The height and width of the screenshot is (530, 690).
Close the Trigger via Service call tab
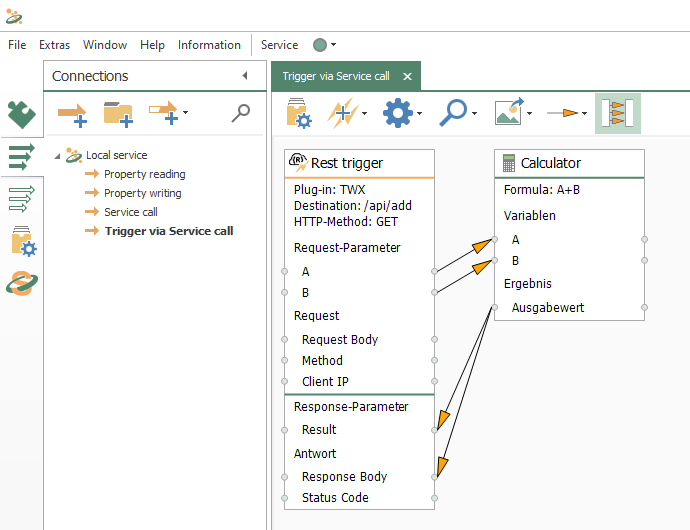(x=407, y=76)
